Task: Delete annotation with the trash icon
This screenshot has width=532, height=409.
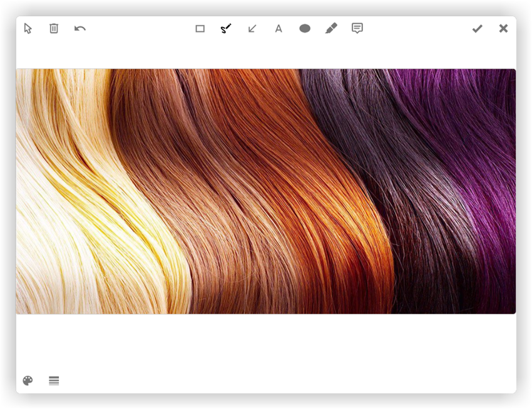Action: pyautogui.click(x=54, y=29)
